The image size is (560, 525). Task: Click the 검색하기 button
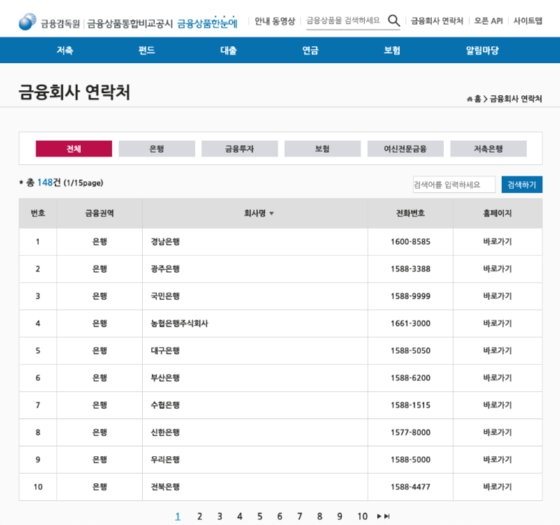522,185
